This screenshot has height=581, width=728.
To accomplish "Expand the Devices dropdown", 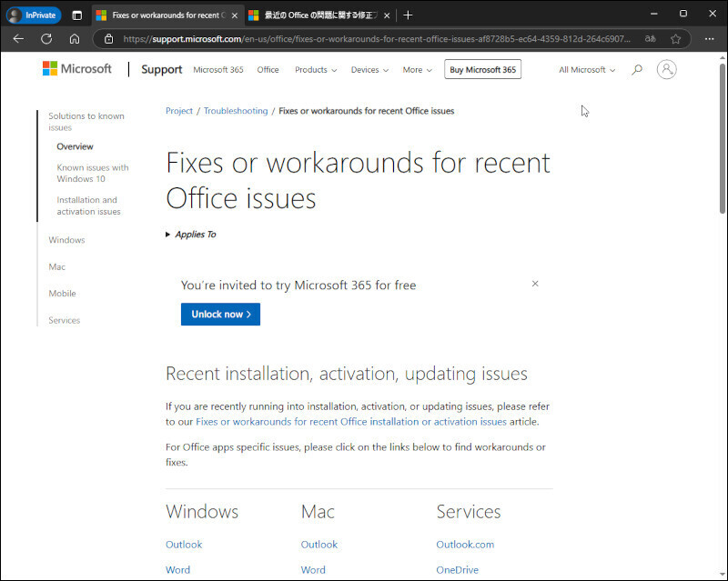I will [369, 70].
